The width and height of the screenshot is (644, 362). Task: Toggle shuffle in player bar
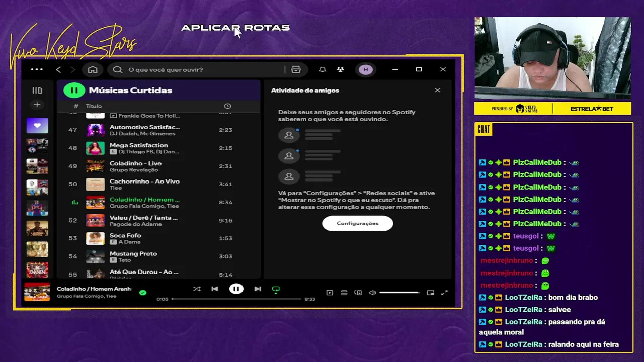[197, 289]
